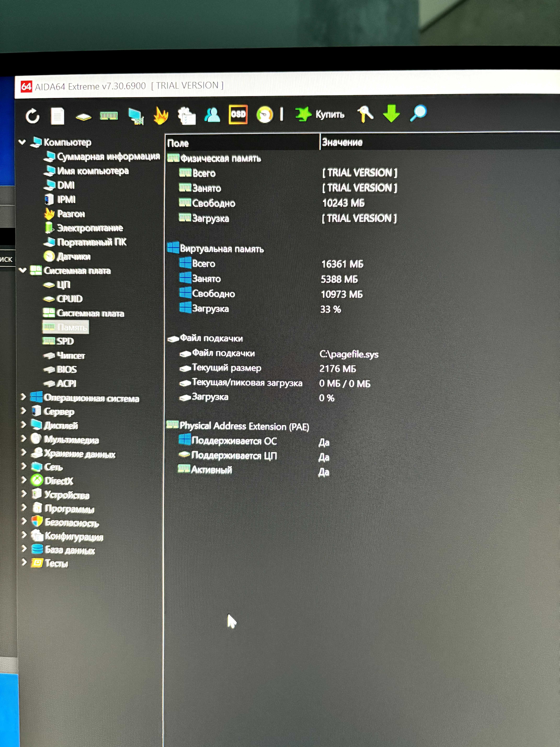Select the Активный row
The height and width of the screenshot is (747, 560).
(x=205, y=470)
